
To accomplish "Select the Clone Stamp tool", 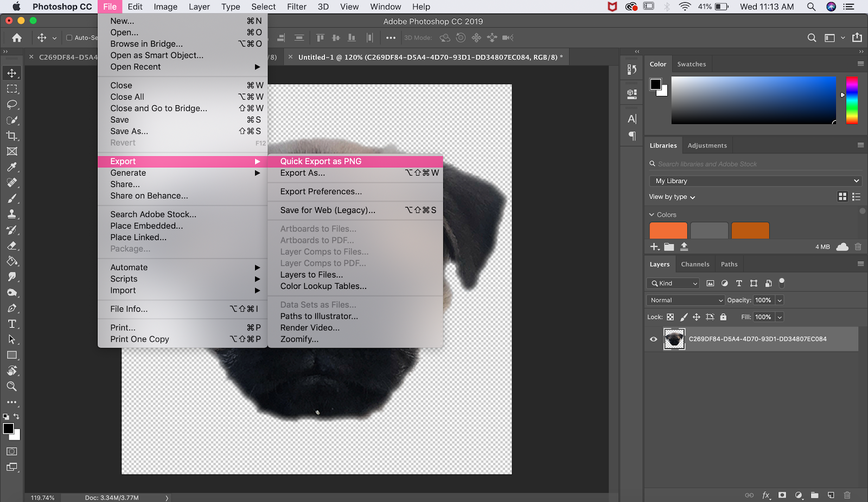I will pos(12,214).
